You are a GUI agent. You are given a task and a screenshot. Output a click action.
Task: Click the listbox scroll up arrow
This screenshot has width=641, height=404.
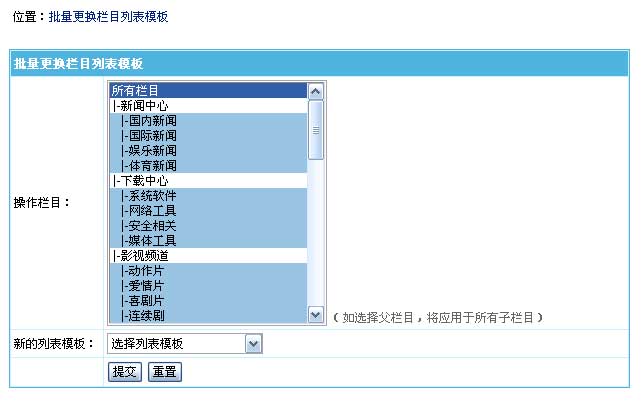[x=316, y=91]
